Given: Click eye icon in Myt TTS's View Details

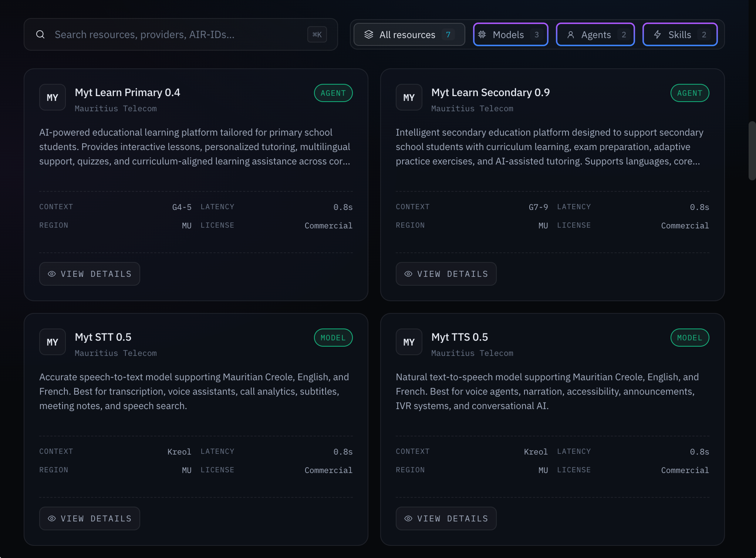Looking at the screenshot, I should click(408, 518).
